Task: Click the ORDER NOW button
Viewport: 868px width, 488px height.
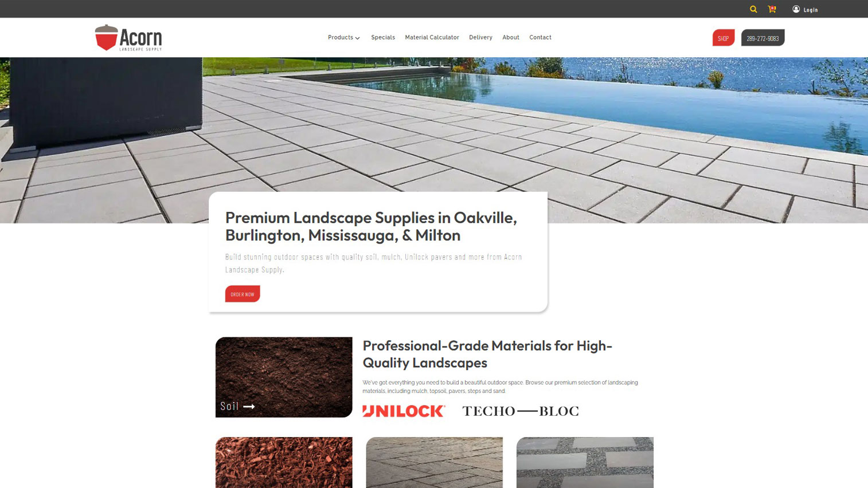Action: coord(242,294)
